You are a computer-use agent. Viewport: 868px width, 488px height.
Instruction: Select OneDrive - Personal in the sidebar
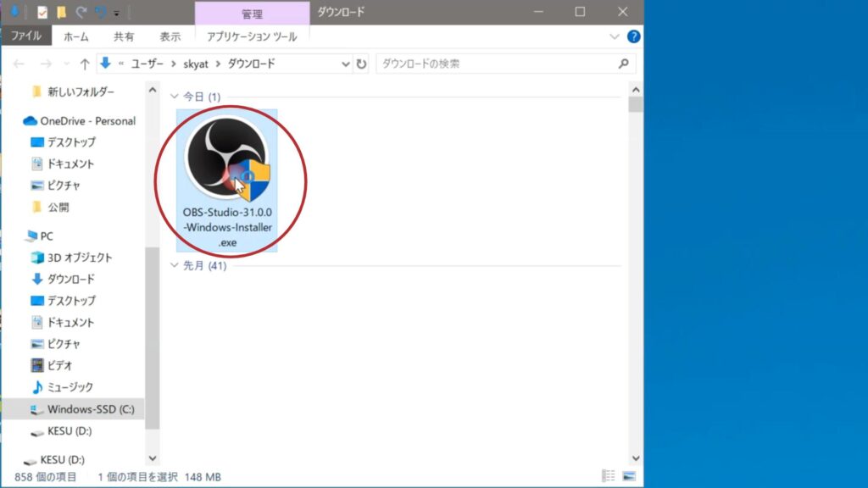point(87,121)
